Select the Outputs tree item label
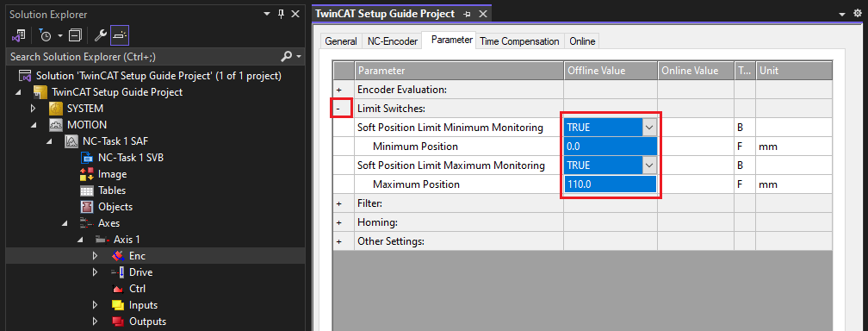Viewport: 868px width, 331px height. click(147, 322)
